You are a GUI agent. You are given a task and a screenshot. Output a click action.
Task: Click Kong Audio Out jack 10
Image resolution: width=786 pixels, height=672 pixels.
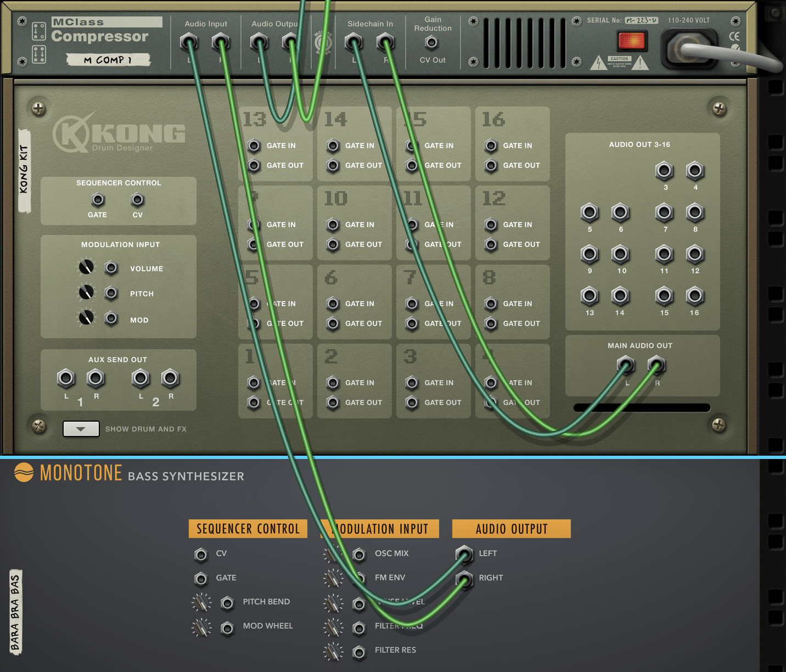620,254
